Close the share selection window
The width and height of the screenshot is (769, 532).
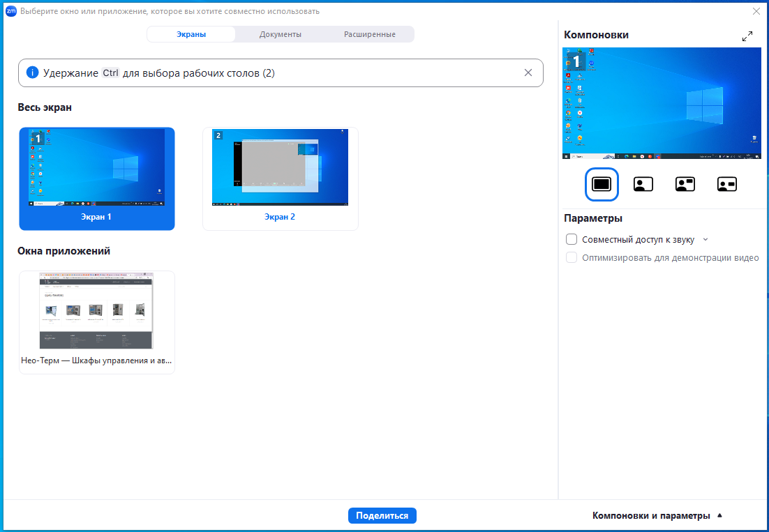pyautogui.click(x=756, y=10)
